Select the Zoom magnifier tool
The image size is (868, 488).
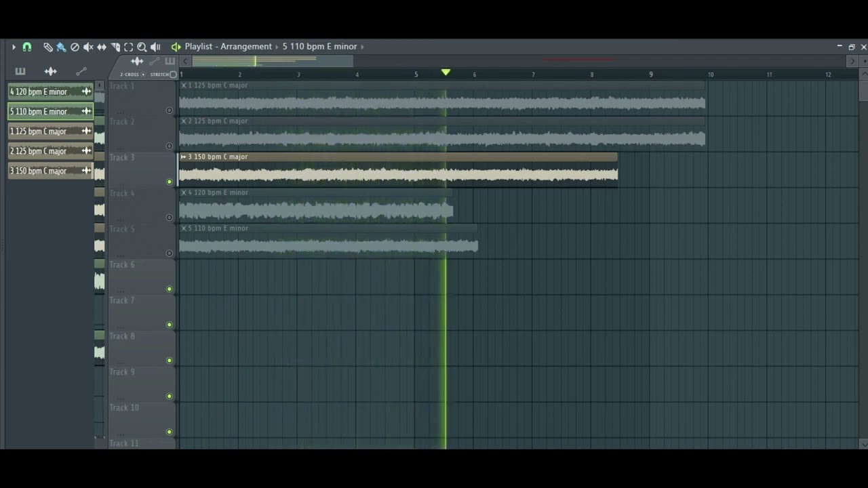(x=142, y=47)
